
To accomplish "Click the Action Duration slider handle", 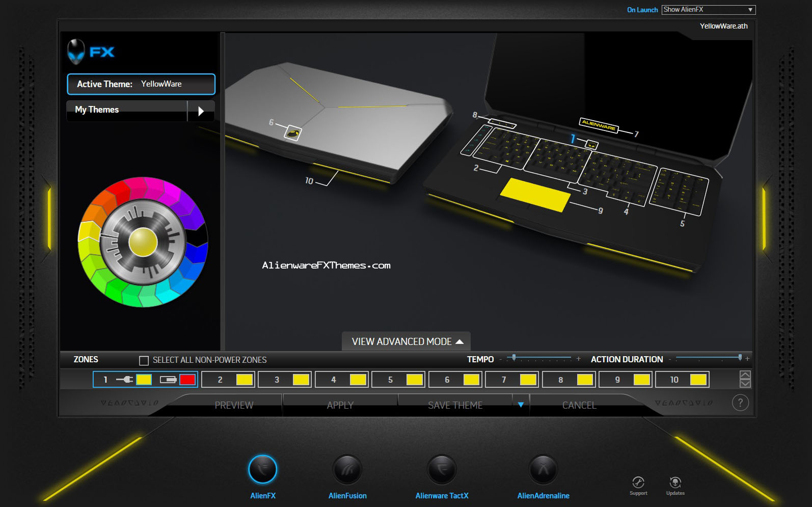I will [740, 358].
